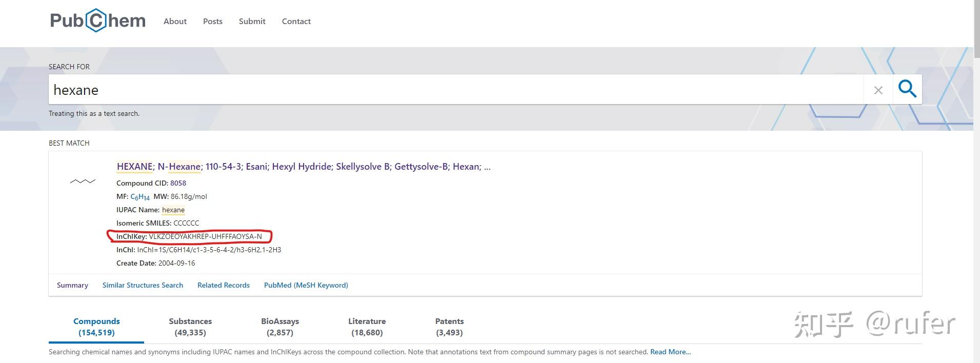980x363 pixels.
Task: Click the PubChem logo
Action: [97, 21]
